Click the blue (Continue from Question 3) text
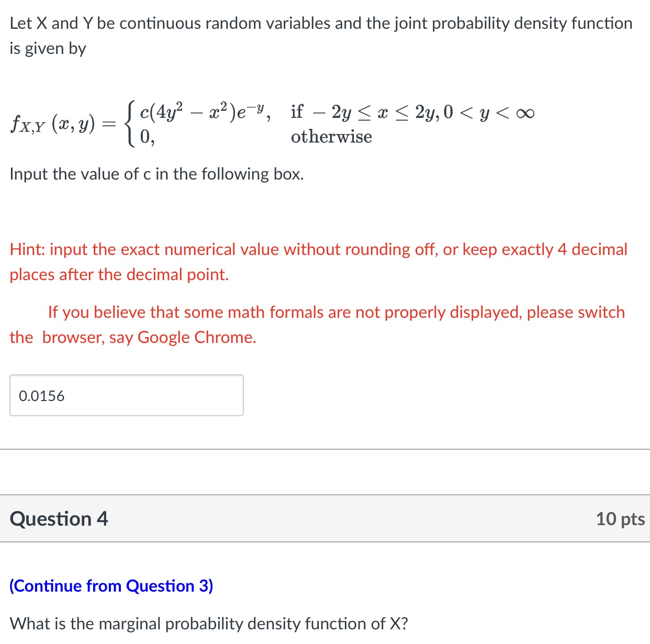 (x=111, y=586)
